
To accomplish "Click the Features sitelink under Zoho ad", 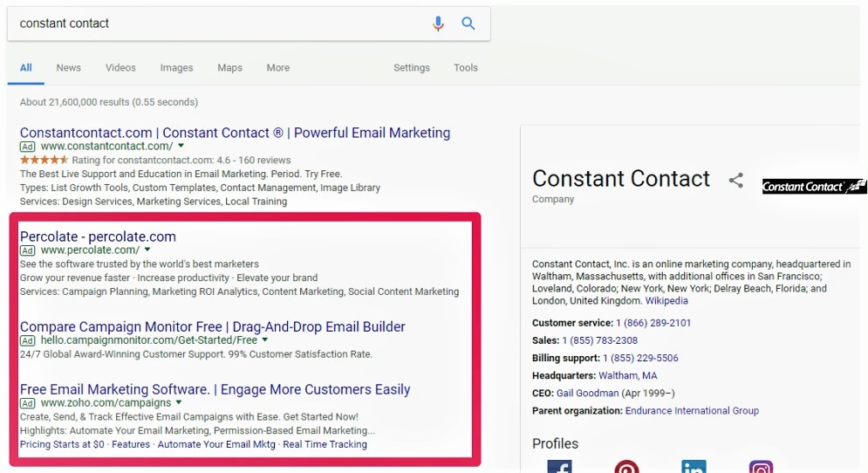I will click(x=131, y=444).
